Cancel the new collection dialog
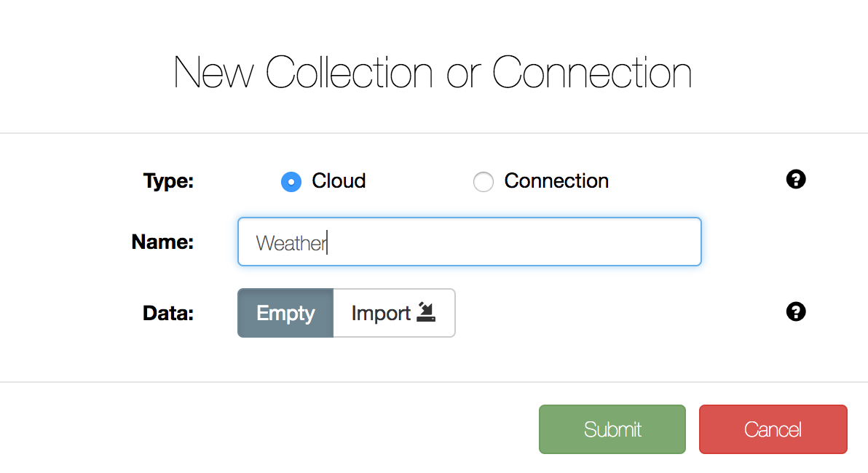This screenshot has height=473, width=868. [x=773, y=429]
